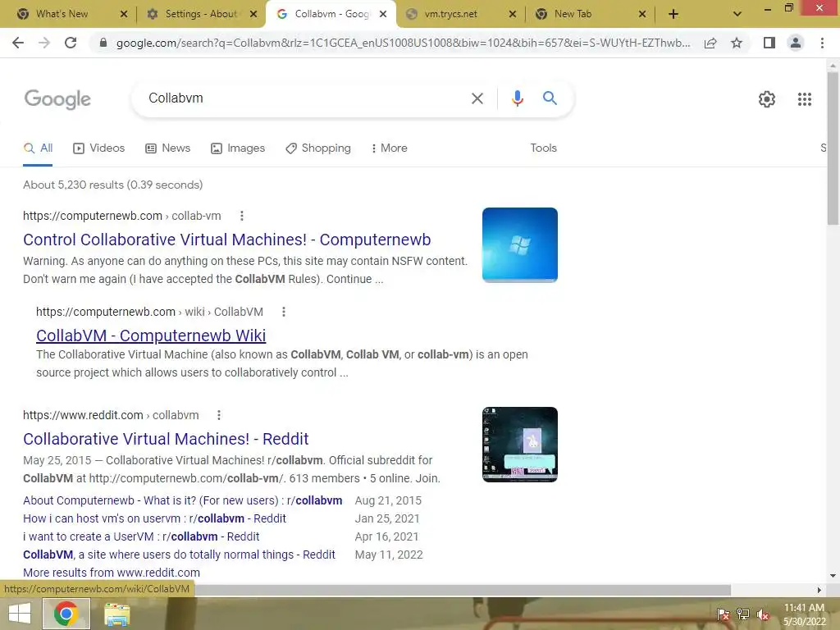
Task: Click More results from www.reddit.com
Action: coord(112,573)
